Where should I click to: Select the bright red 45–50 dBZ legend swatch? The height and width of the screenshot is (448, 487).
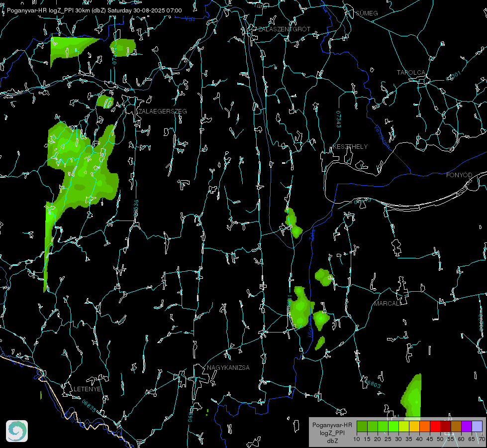(435, 426)
